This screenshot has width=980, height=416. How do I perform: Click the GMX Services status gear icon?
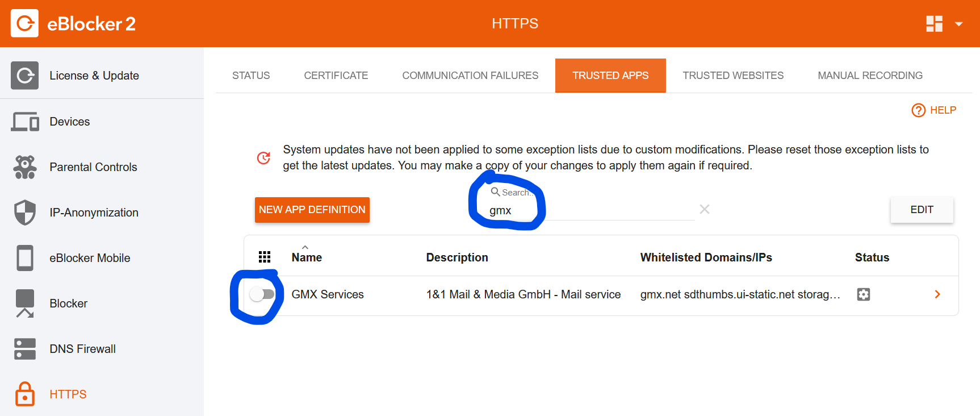(864, 294)
